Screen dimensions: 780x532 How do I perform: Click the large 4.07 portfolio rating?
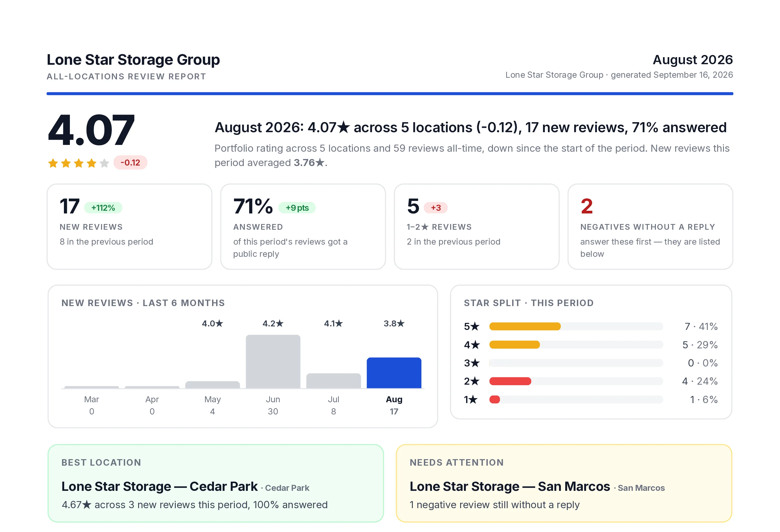click(x=91, y=130)
